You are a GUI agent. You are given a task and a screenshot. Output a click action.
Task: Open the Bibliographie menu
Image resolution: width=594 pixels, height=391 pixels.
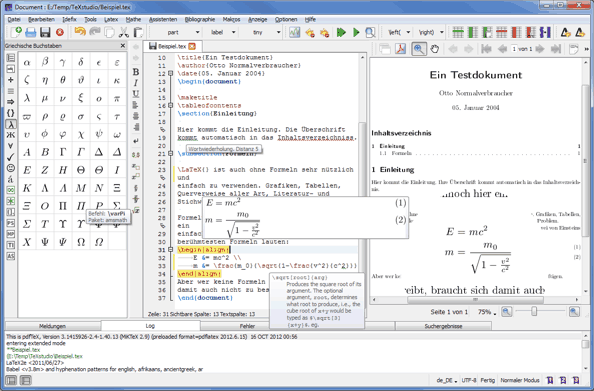(x=200, y=19)
